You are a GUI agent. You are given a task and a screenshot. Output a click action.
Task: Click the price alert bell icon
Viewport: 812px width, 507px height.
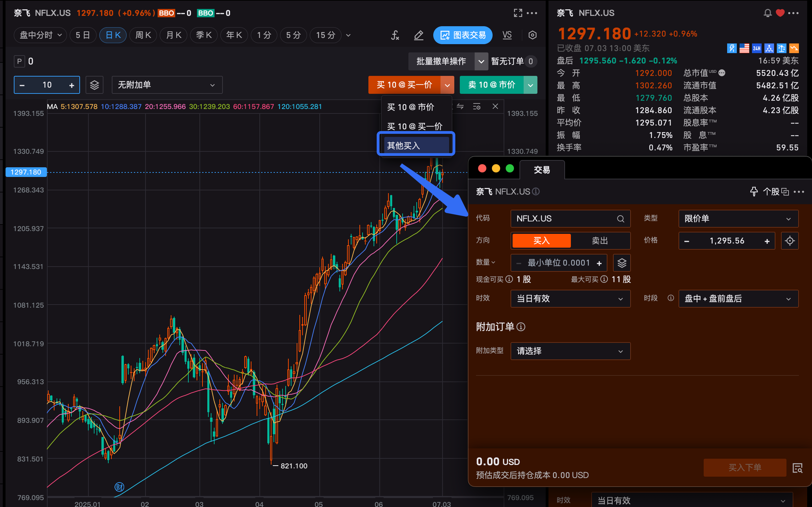coord(768,13)
